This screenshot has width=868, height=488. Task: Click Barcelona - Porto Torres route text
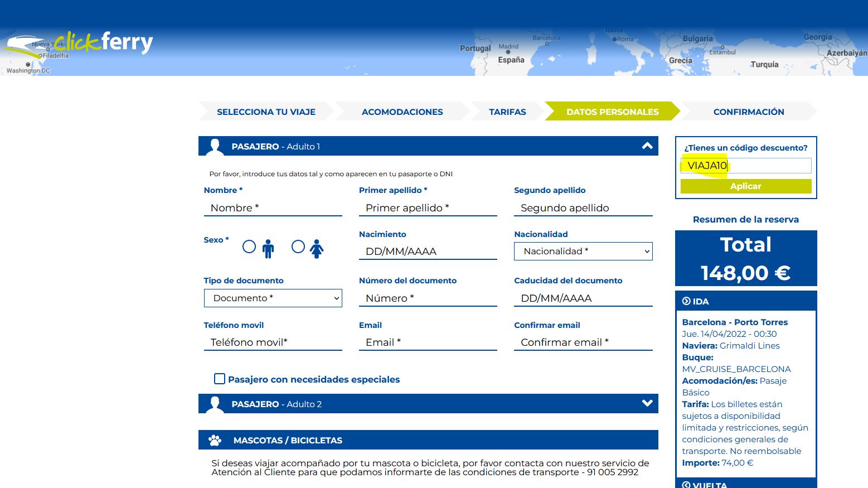pyautogui.click(x=735, y=322)
